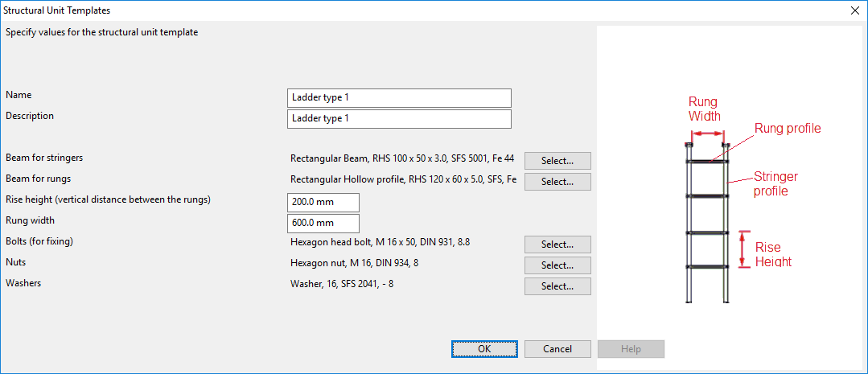Image resolution: width=868 pixels, height=374 pixels.
Task: Click the Rung Width annotation in diagram
Action: 705,109
